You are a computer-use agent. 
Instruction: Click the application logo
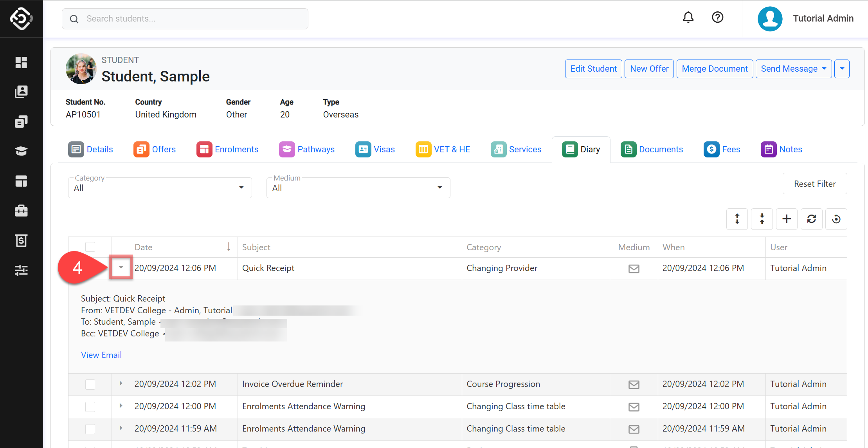click(x=21, y=18)
